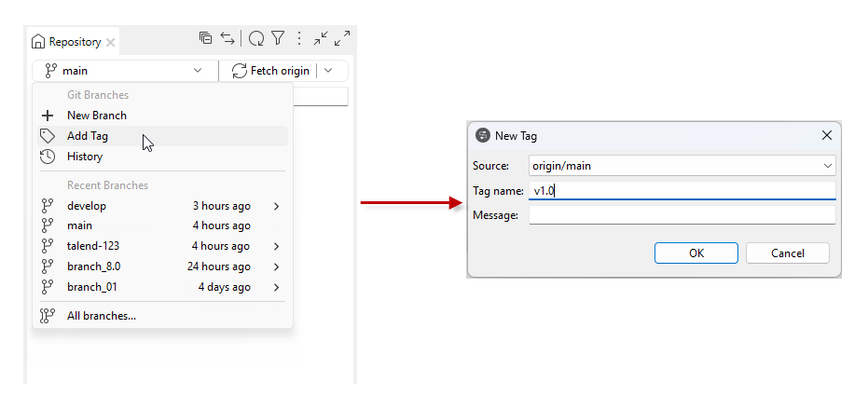
Task: Open the Filter funnel icon
Action: (x=278, y=39)
